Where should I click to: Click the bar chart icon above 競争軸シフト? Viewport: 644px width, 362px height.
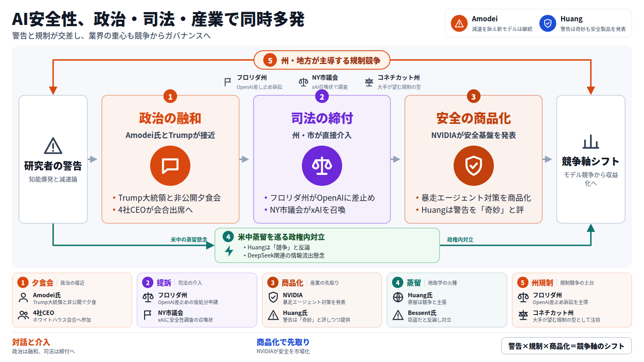(x=590, y=142)
